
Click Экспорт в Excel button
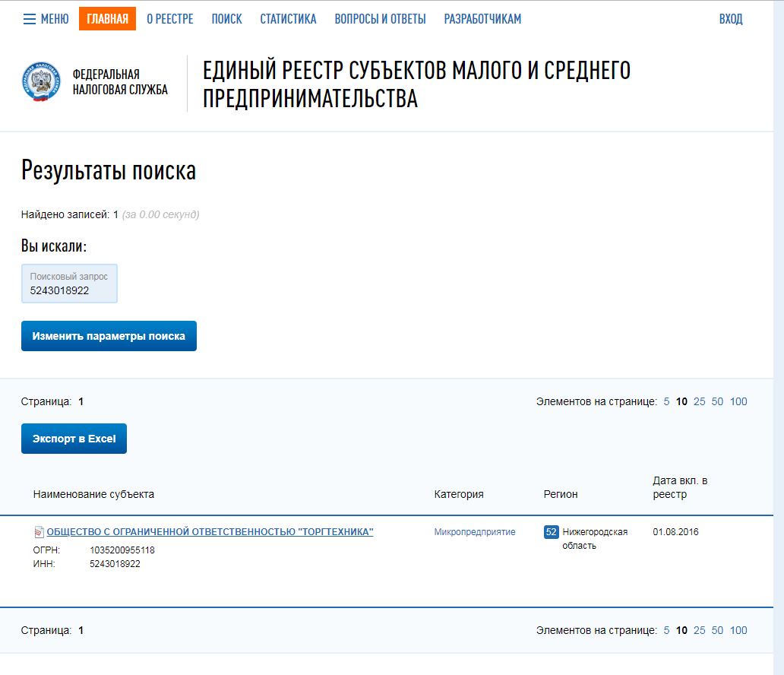[x=74, y=439]
